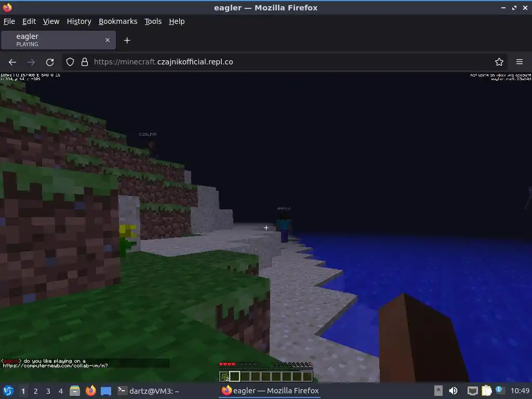Click the 10:49 taskbar clock
The image size is (532, 399).
click(520, 391)
